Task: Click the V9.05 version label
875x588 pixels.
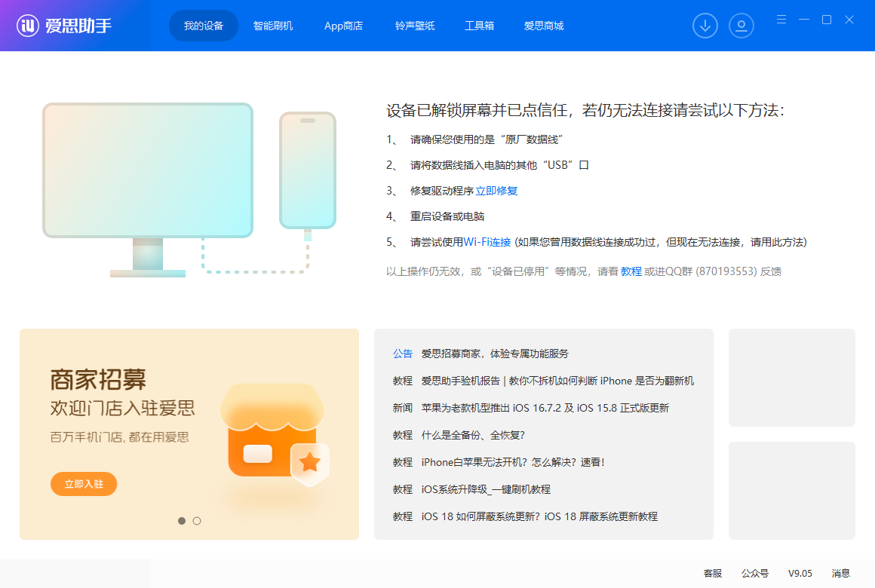Action: pyautogui.click(x=800, y=574)
